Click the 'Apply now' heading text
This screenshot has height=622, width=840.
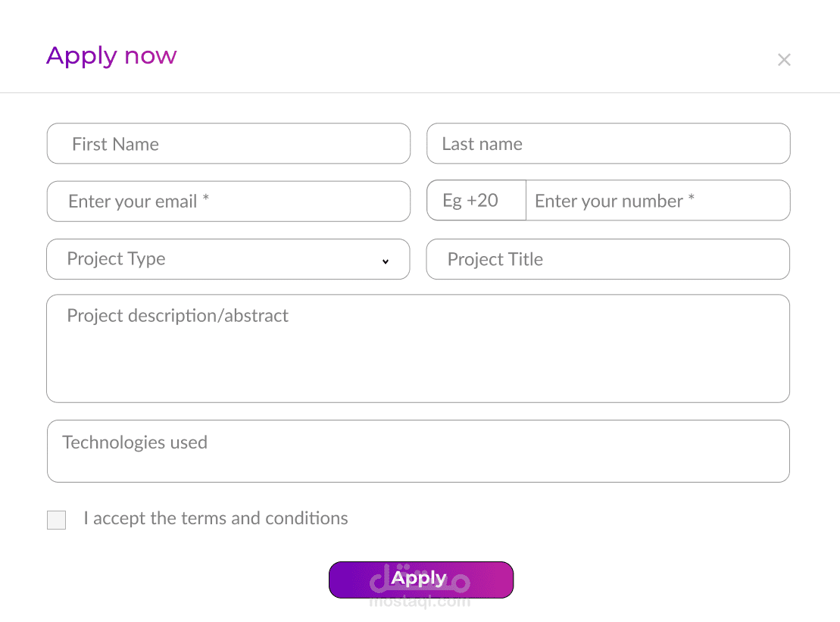tap(111, 55)
